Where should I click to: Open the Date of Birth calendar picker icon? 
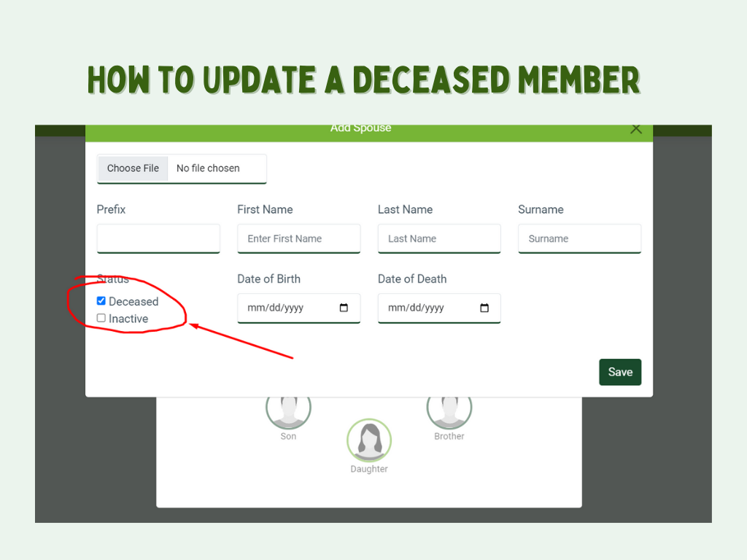coord(344,308)
